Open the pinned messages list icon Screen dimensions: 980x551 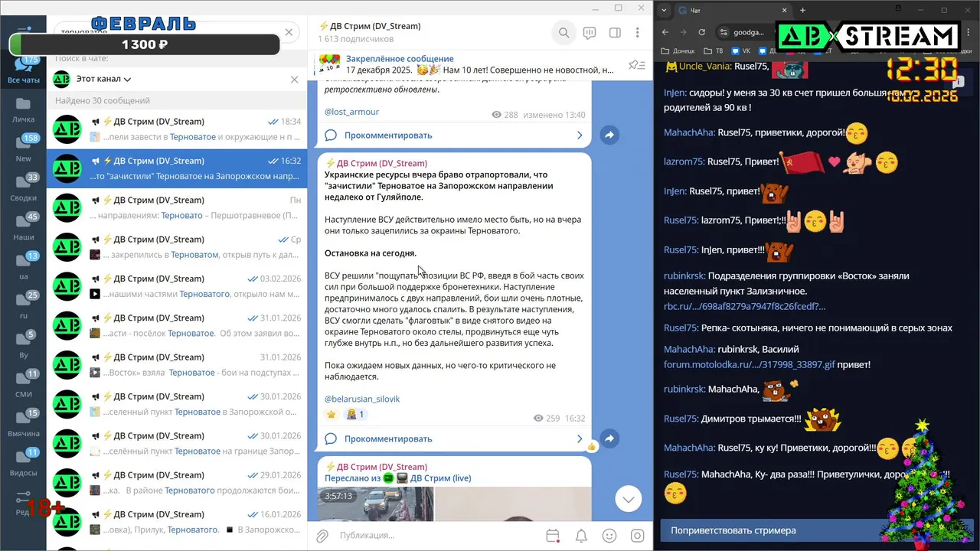point(636,65)
